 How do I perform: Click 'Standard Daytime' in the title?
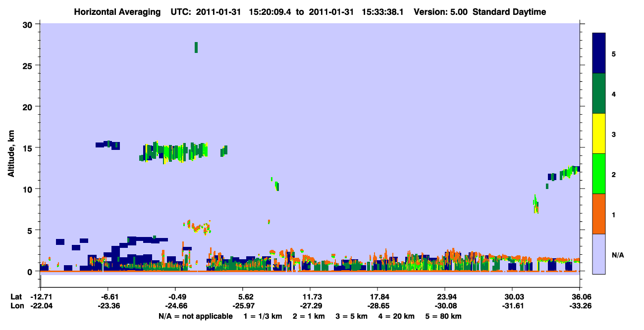pos(509,12)
